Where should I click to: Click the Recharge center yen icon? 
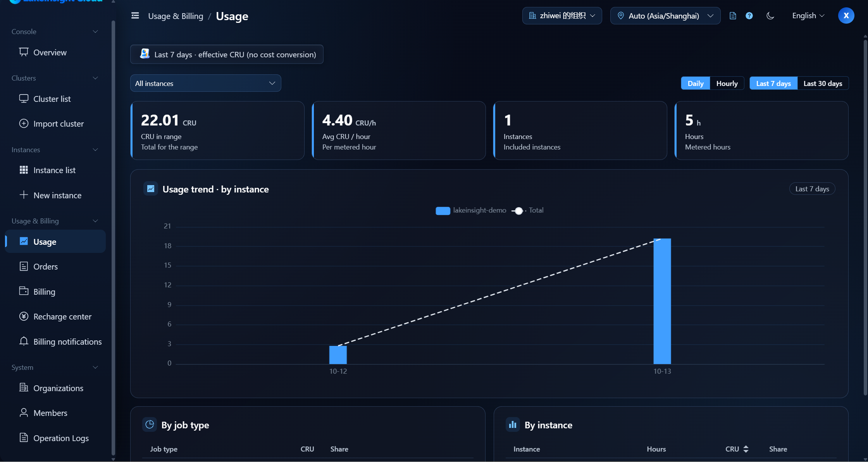[x=24, y=316]
